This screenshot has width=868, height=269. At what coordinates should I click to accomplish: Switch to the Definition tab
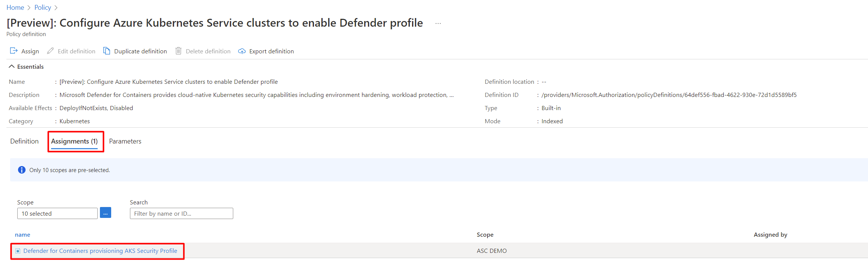pyautogui.click(x=24, y=141)
